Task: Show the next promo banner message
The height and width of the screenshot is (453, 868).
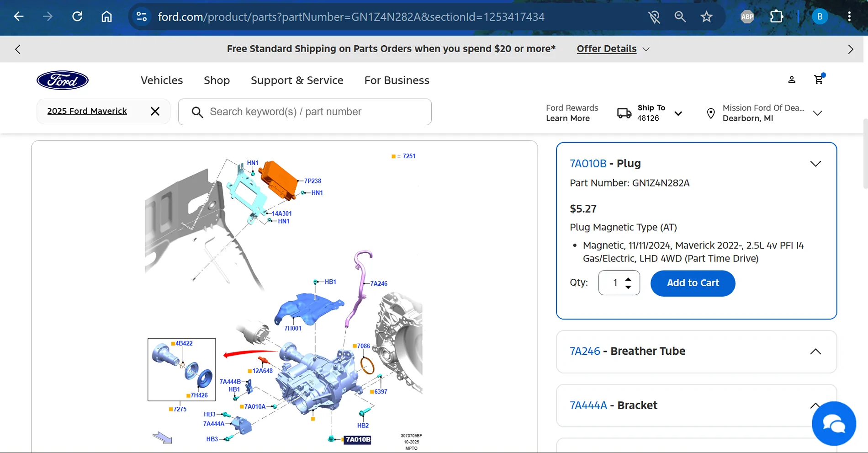Action: [x=850, y=49]
